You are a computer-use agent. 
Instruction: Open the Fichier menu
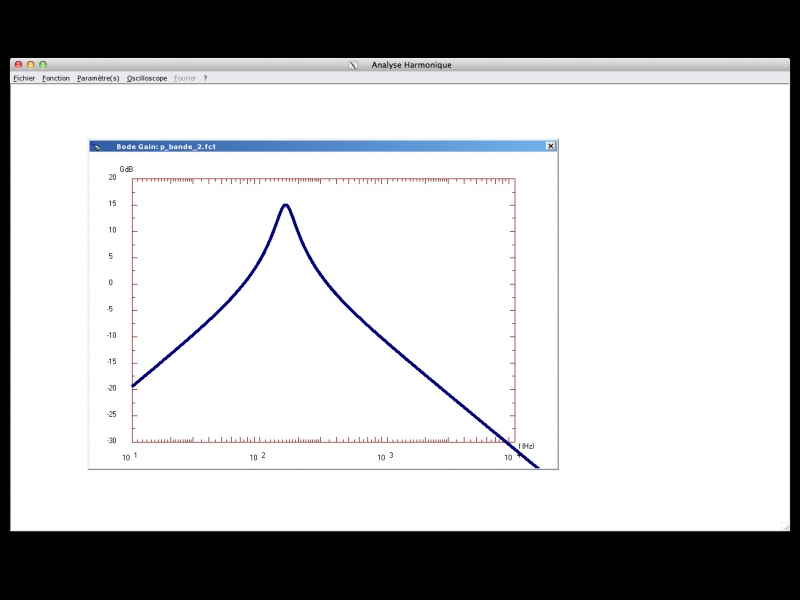(24, 78)
